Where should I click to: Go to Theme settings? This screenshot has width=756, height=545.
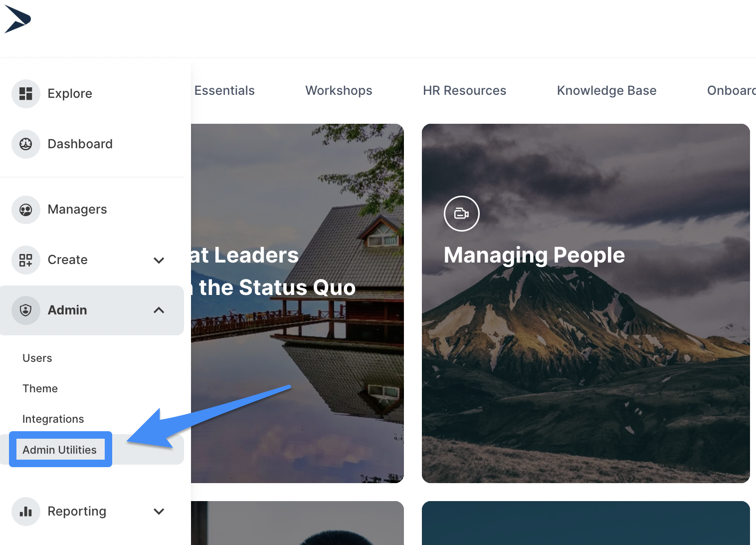[40, 389]
